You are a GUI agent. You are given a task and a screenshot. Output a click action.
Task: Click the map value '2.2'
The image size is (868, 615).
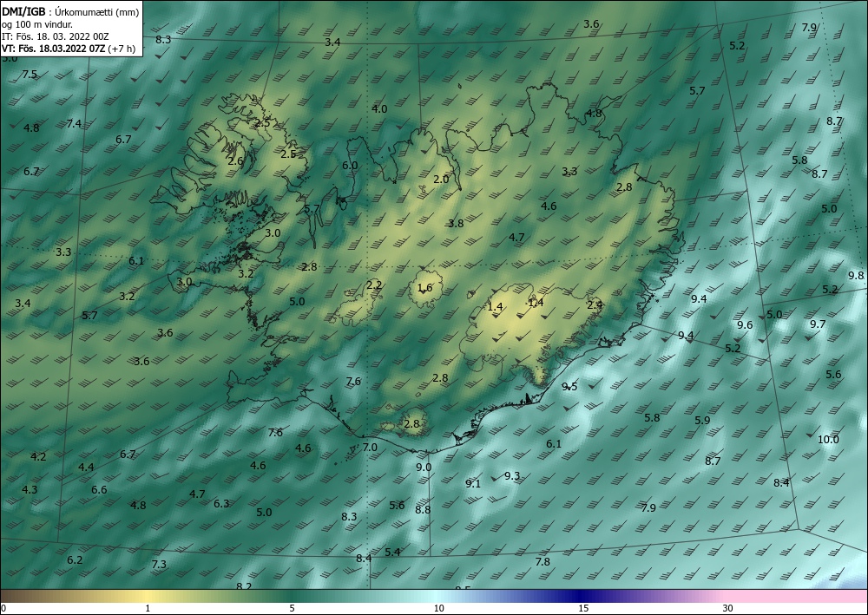tap(374, 285)
